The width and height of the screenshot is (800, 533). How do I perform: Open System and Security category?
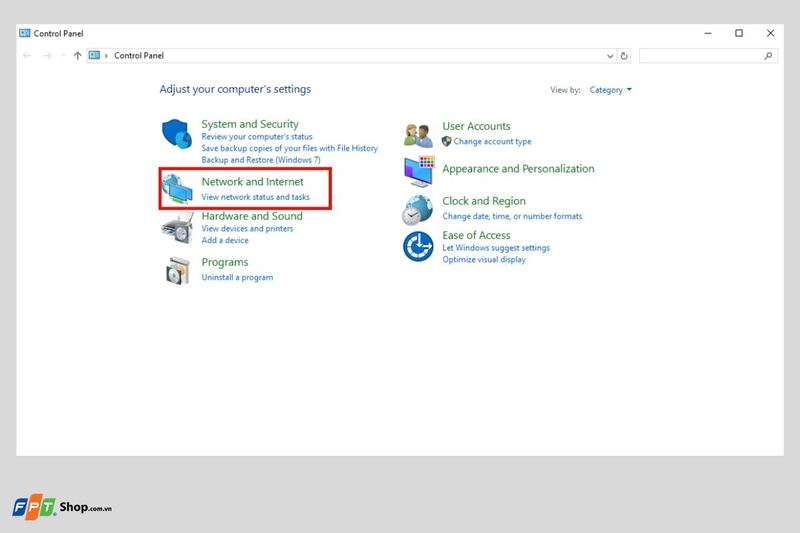(250, 124)
